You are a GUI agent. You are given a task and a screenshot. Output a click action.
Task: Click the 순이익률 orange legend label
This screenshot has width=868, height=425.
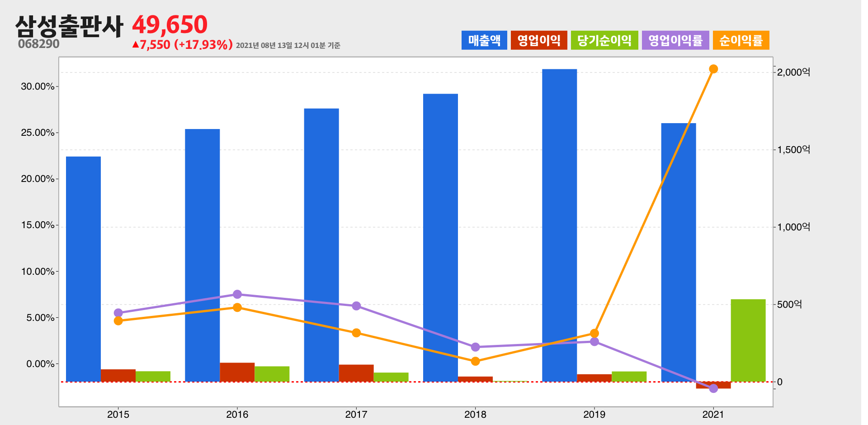pos(741,40)
